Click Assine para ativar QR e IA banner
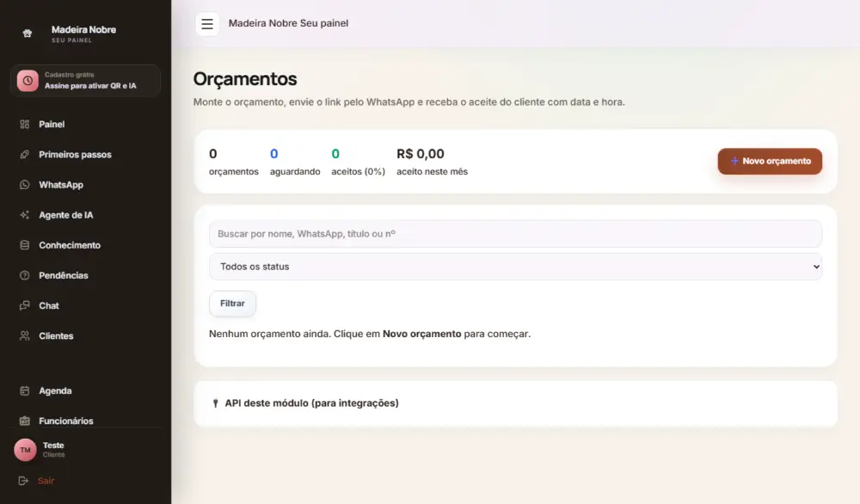The width and height of the screenshot is (860, 504). (x=85, y=81)
